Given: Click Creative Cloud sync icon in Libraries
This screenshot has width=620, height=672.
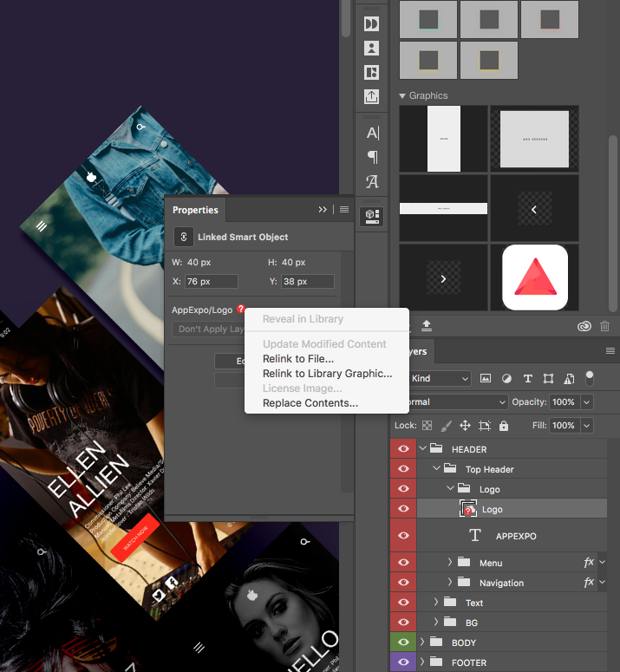Looking at the screenshot, I should tap(584, 327).
